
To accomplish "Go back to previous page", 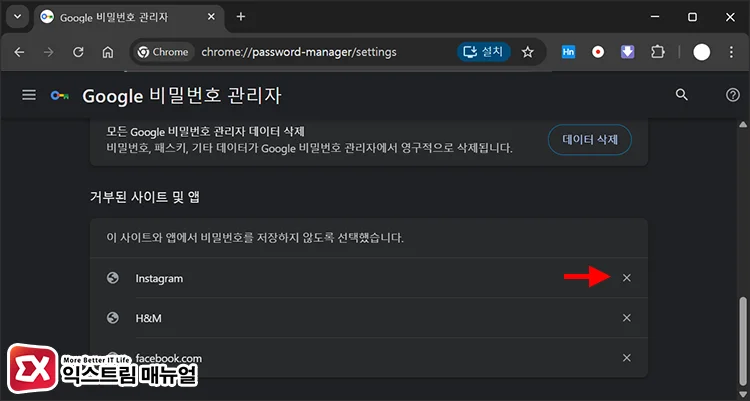I will coord(19,52).
